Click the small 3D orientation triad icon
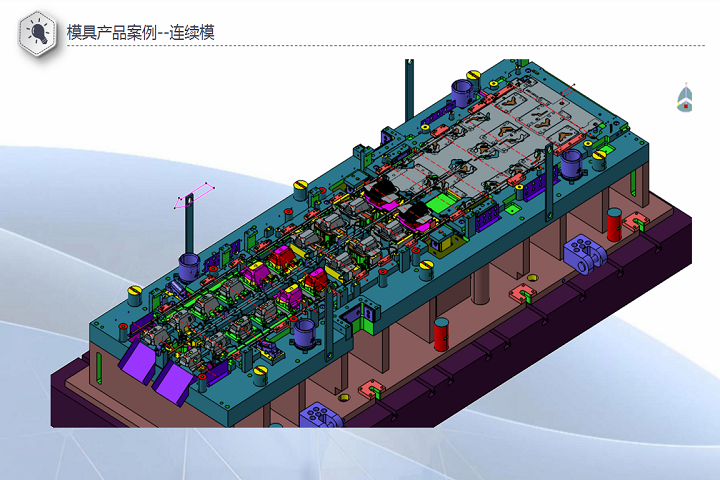 click(x=684, y=97)
